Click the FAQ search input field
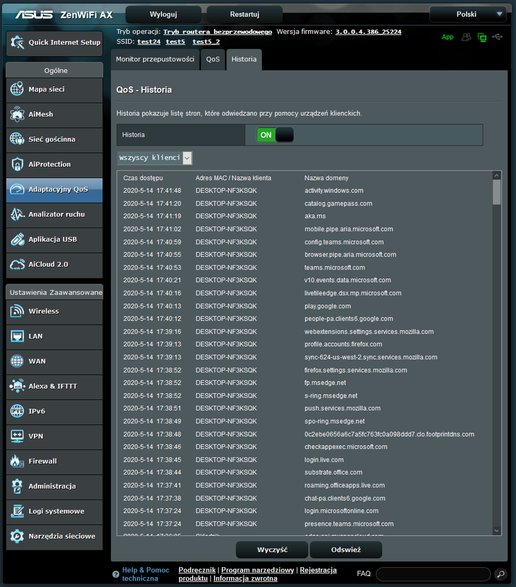 [433, 574]
